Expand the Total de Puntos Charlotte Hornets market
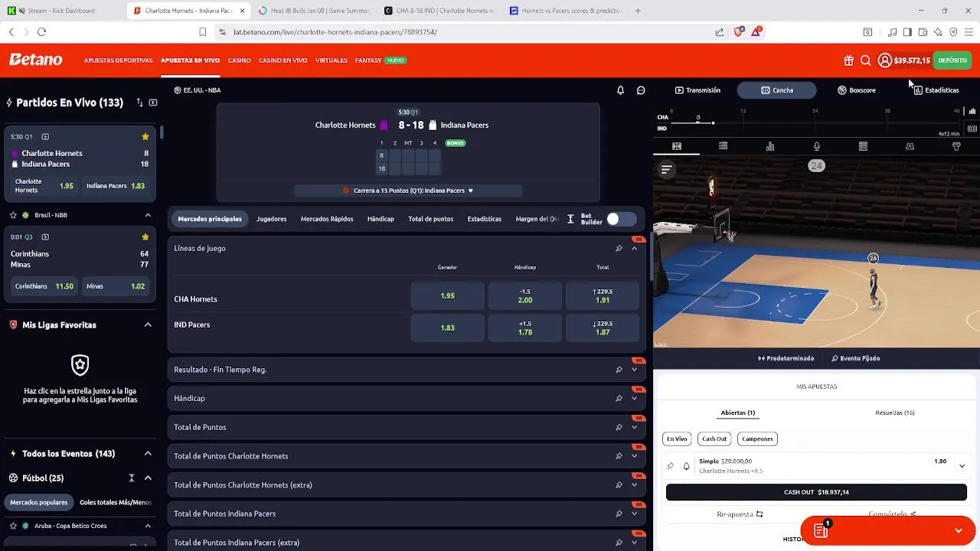 [x=634, y=456]
